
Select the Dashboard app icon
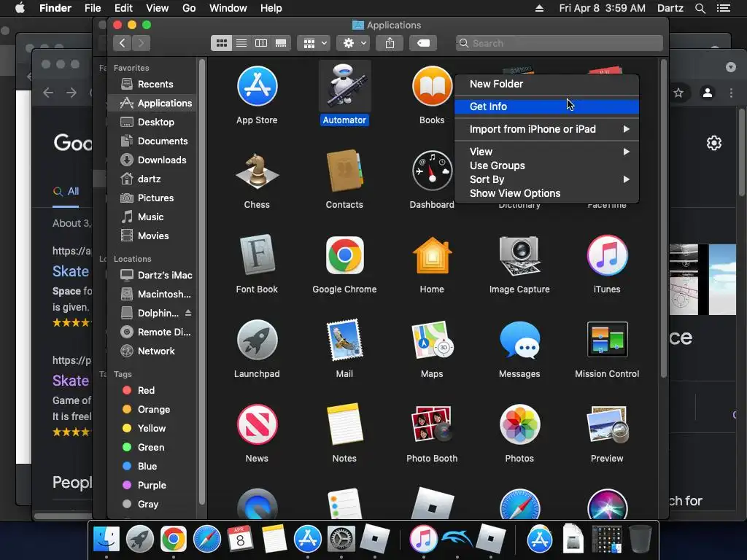432,171
